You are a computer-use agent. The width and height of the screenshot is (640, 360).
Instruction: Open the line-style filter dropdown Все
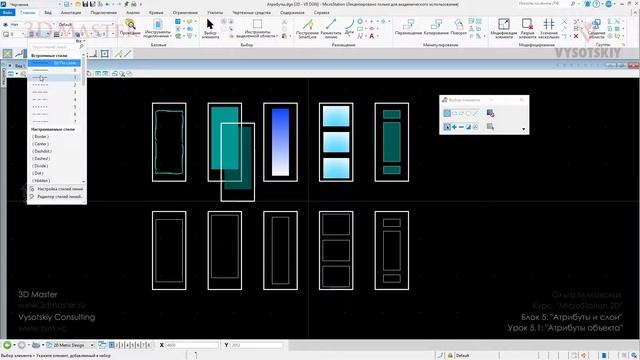(80, 41)
